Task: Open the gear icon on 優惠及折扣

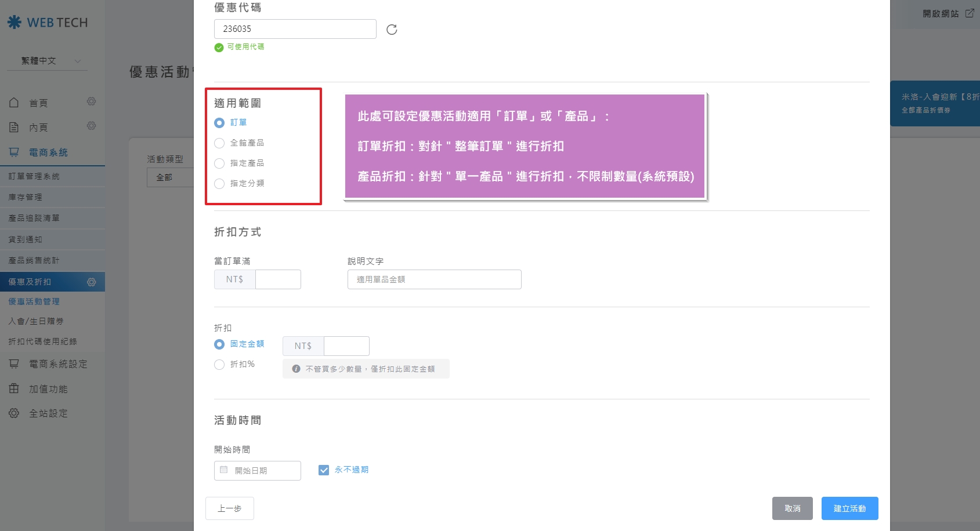Action: coord(91,282)
